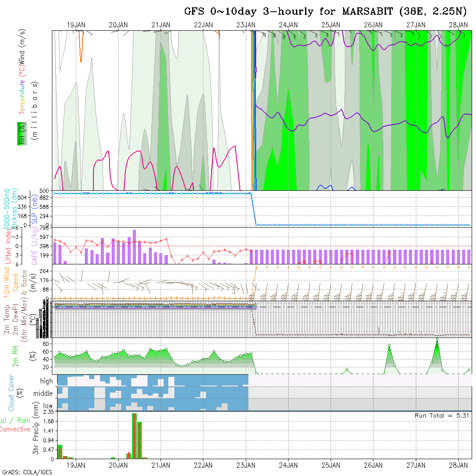The width and height of the screenshot is (476, 476).
Task: Click the 'middle' cloud cover row label
Action: (x=43, y=394)
